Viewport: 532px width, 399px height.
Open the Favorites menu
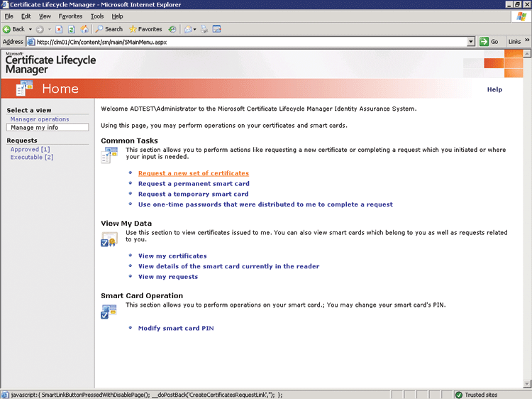[70, 16]
